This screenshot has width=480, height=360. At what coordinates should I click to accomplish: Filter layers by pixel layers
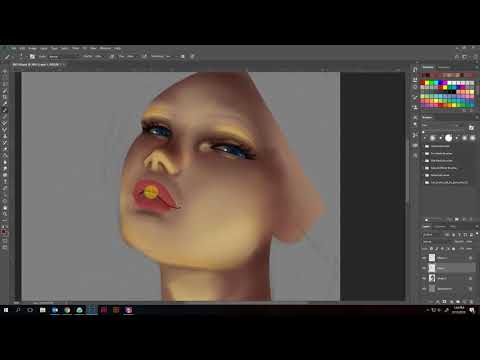click(448, 235)
